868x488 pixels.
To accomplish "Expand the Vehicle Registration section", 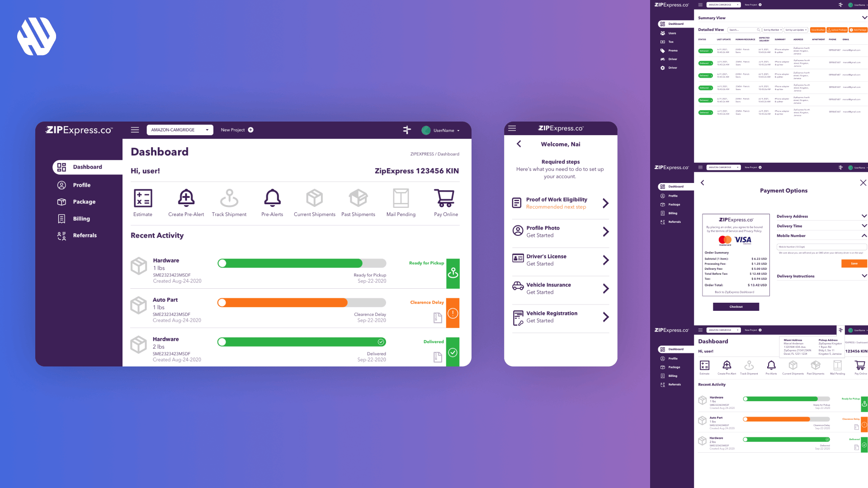I will [606, 316].
